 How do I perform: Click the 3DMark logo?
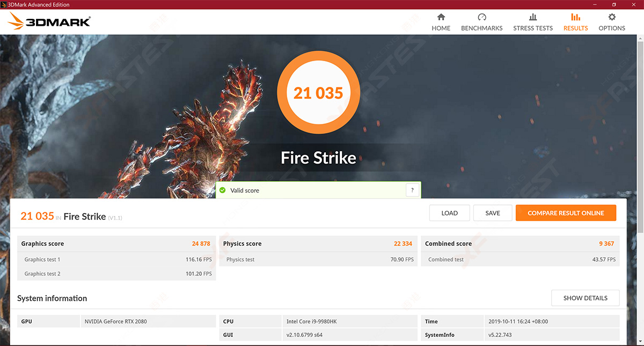[x=50, y=21]
